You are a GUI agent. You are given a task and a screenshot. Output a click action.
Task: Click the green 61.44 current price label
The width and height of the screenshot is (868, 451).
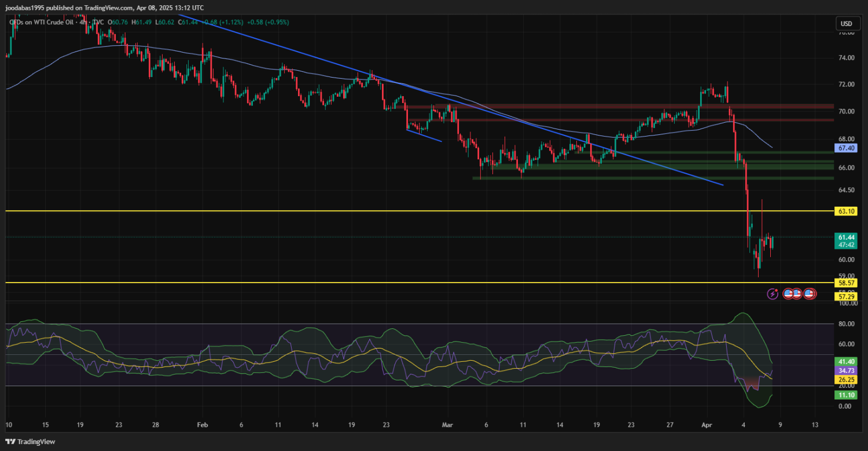click(846, 237)
